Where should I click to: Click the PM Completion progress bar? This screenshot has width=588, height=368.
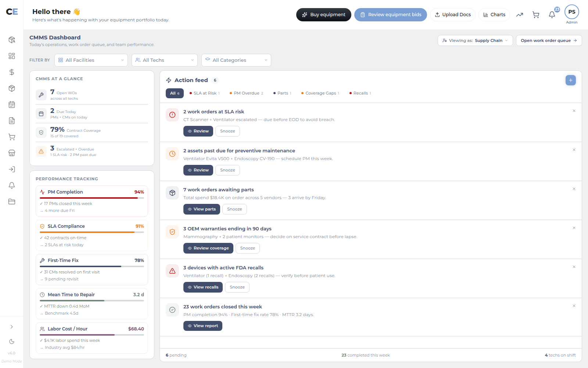click(92, 198)
